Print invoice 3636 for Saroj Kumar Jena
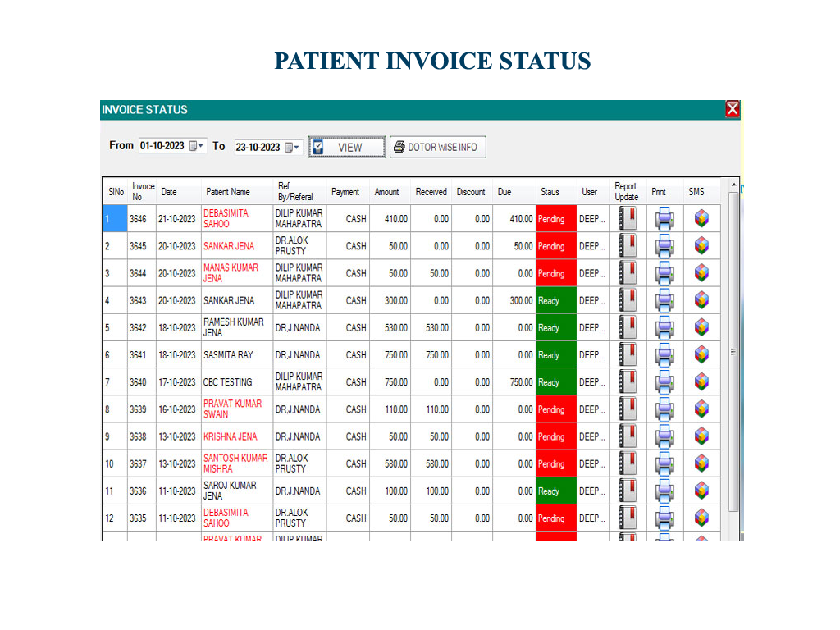This screenshot has width=840, height=630. point(664,491)
